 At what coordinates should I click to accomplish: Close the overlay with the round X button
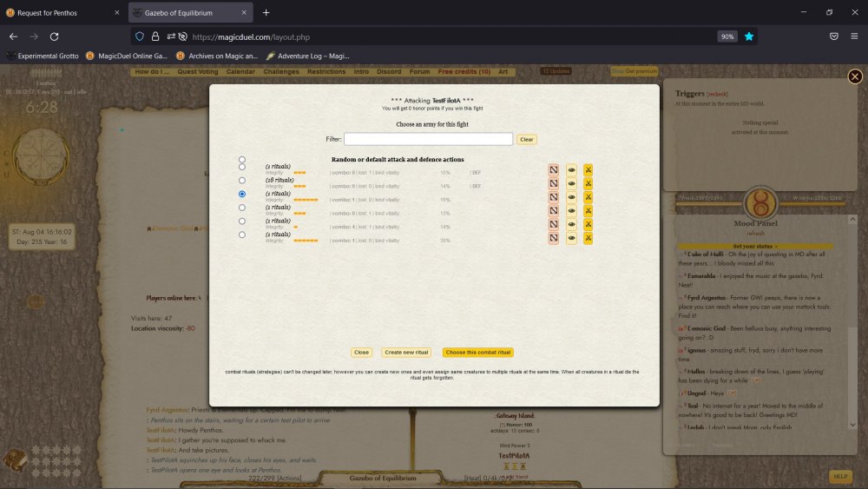(855, 76)
